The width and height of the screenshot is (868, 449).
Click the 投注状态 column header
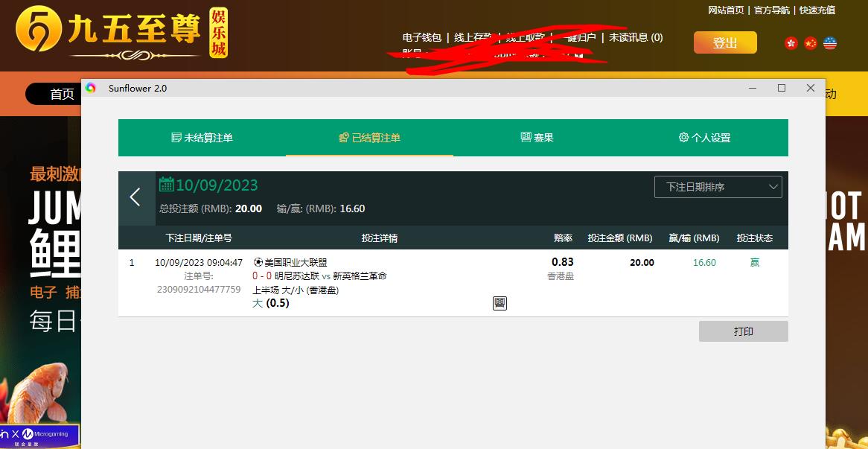coord(755,238)
